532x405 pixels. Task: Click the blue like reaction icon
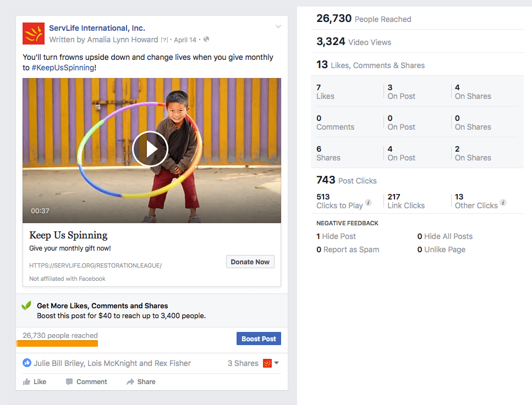[x=27, y=363]
